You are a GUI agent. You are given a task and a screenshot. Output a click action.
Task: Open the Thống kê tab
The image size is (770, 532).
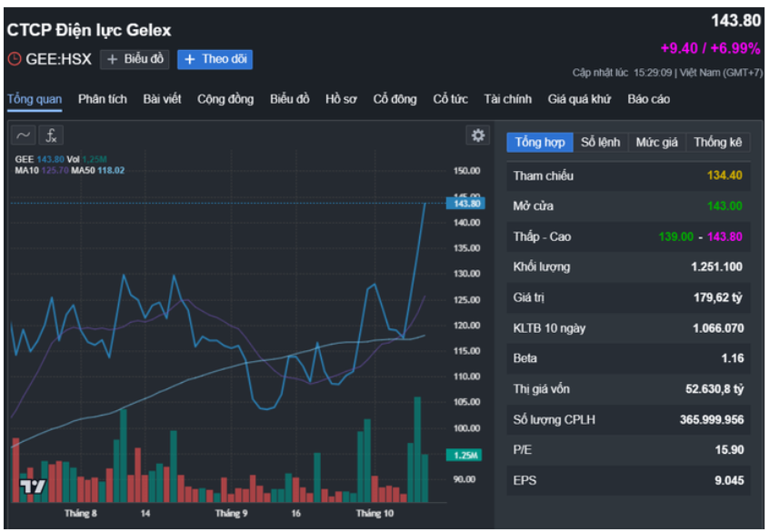pos(717,142)
